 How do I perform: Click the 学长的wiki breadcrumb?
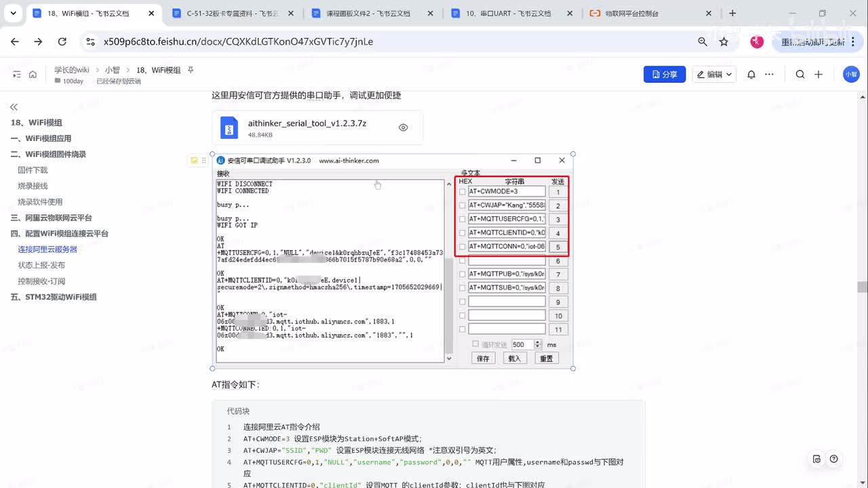coord(72,70)
